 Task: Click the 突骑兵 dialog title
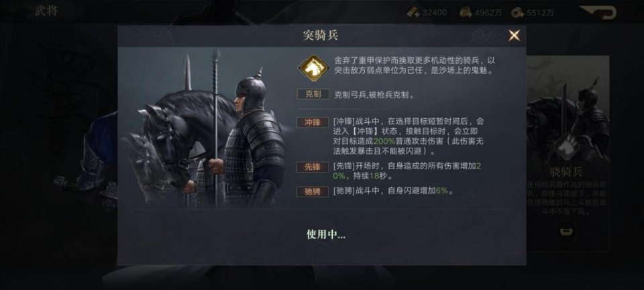coord(321,36)
